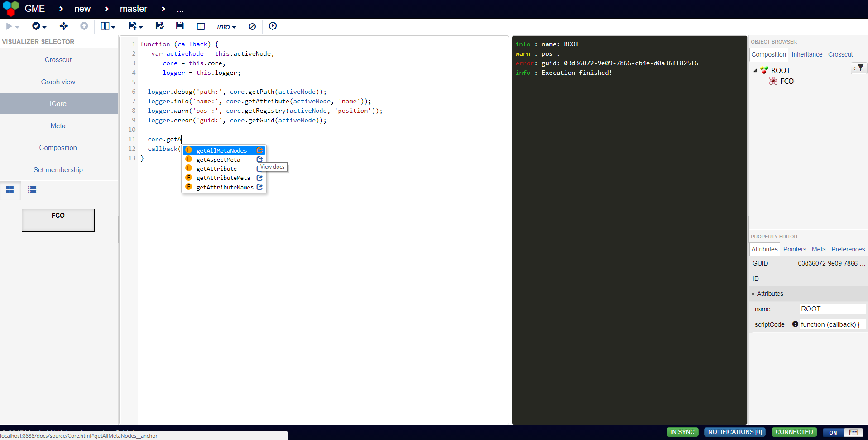This screenshot has height=440, width=868.
Task: Open the check-mark constraint dropdown in toolbar
Action: pyautogui.click(x=39, y=26)
